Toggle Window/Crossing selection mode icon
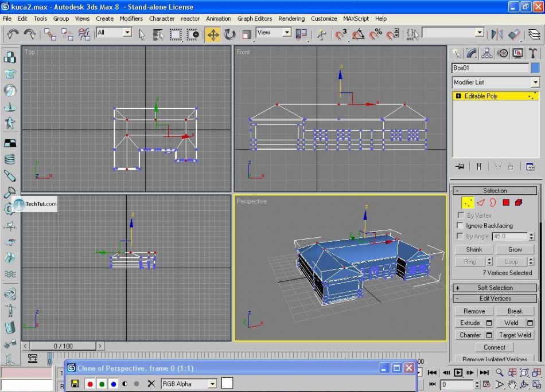The width and height of the screenshot is (545, 392). pos(193,34)
